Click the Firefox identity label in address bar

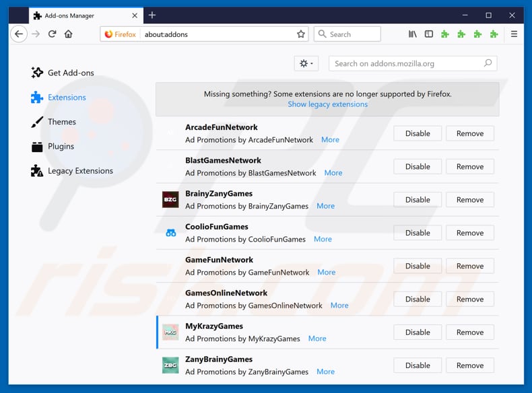tap(121, 34)
